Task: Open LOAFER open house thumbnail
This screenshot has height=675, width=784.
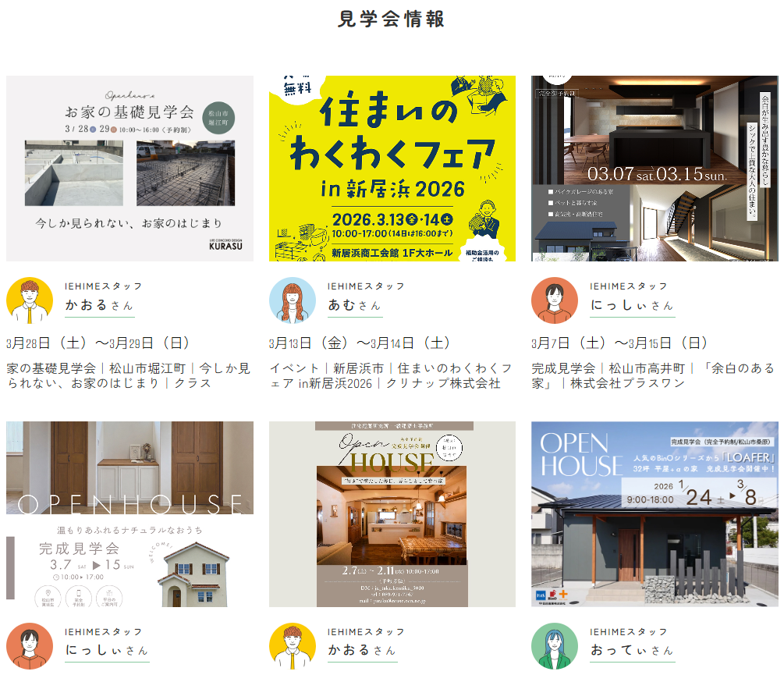Action: pos(655,513)
